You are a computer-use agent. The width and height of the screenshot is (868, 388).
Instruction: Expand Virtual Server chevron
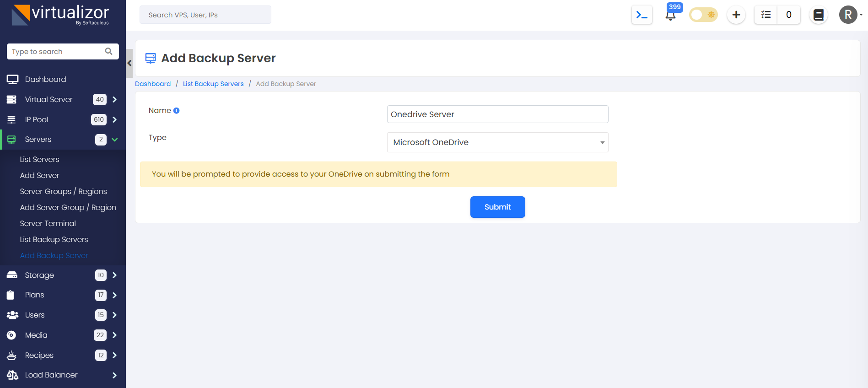pos(114,99)
